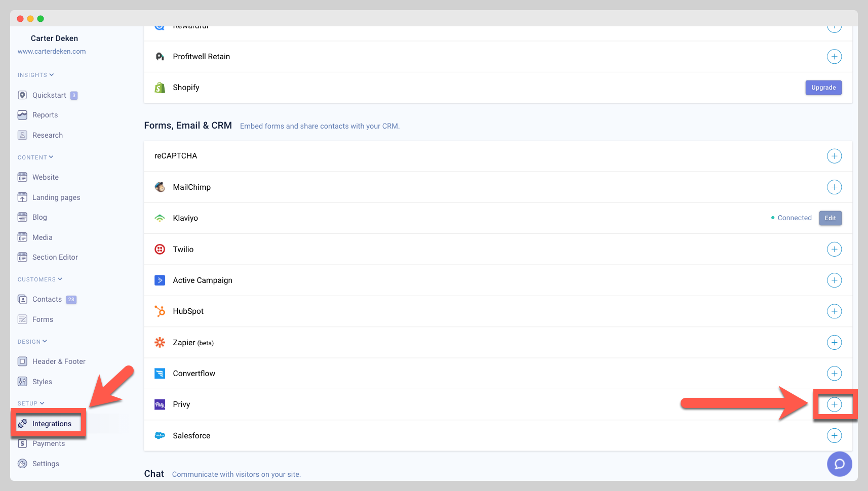Click the plus icon for Profitwell Retain
This screenshot has width=868, height=491.
coord(834,57)
